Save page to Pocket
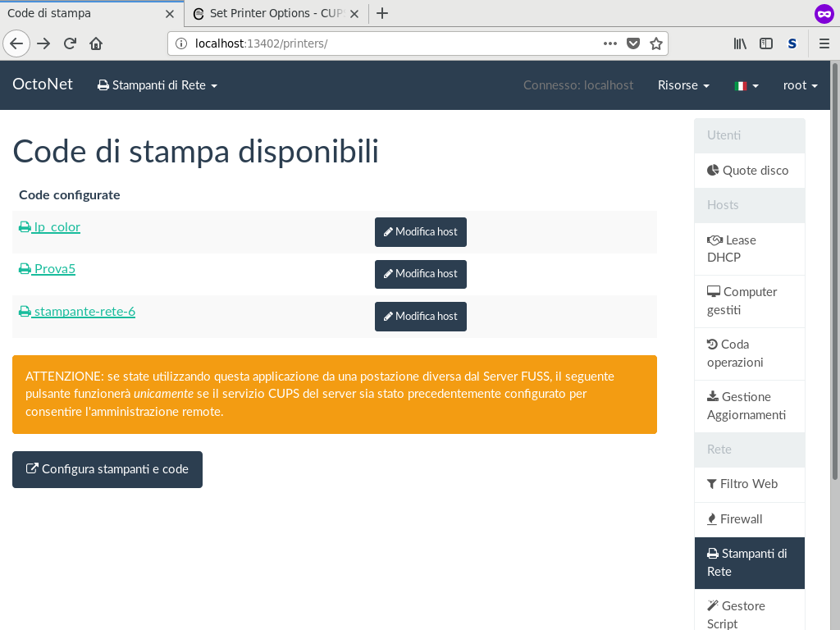The width and height of the screenshot is (840, 630). tap(633, 43)
